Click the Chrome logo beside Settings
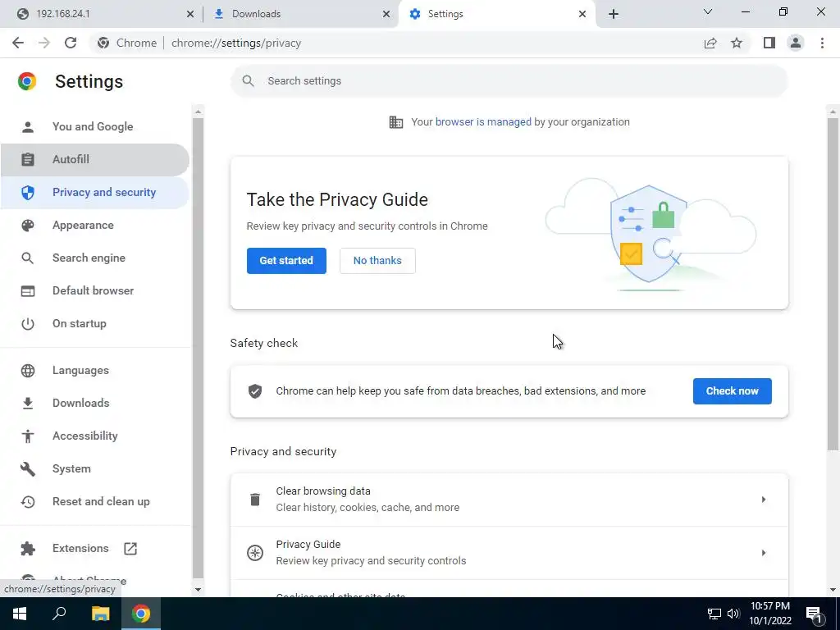The width and height of the screenshot is (840, 630). pyautogui.click(x=27, y=81)
